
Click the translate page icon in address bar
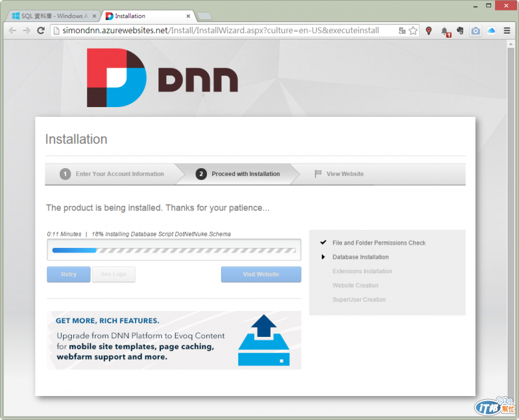click(x=402, y=31)
